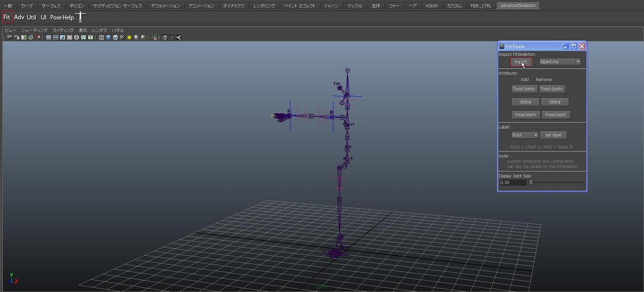Click the Image Plane icon
Viewport: 644px width, 292px height.
click(31, 37)
